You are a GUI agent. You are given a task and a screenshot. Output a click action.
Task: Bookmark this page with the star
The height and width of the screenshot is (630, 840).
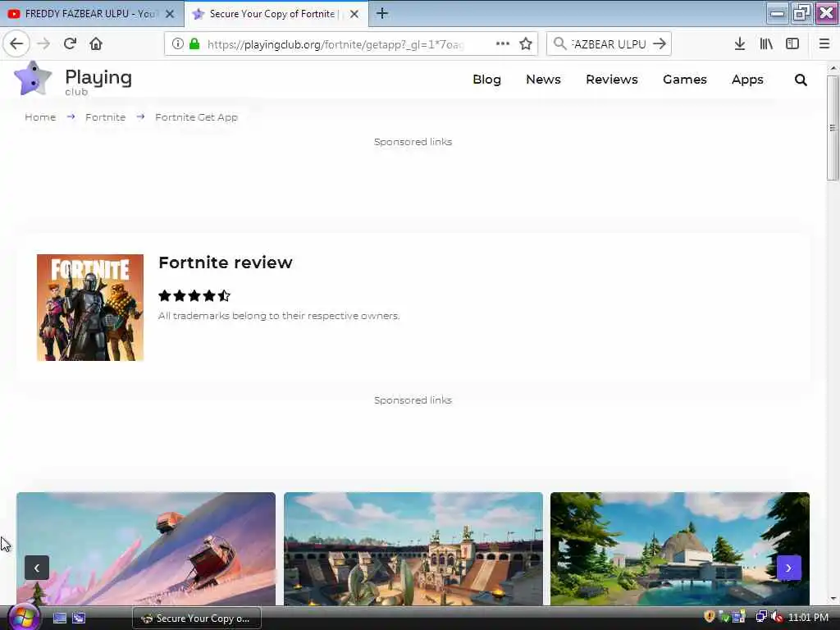(526, 44)
